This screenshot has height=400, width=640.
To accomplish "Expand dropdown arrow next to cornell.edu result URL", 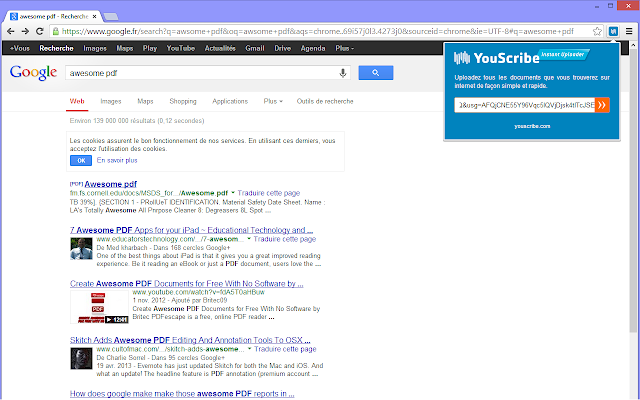I will coord(233,193).
